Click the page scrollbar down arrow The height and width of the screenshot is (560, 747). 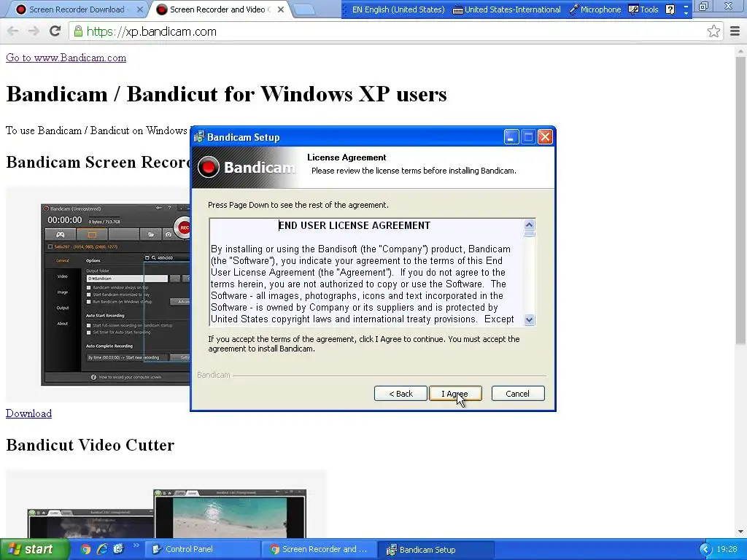(x=740, y=532)
